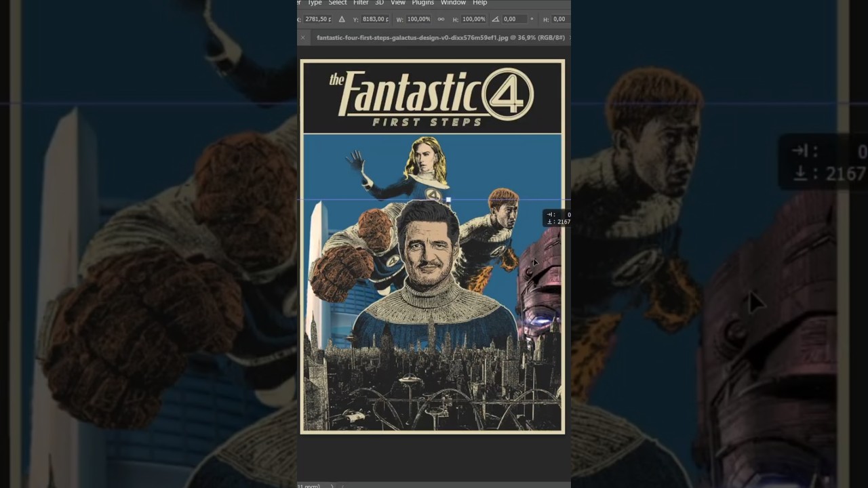Click the X position field 2781,50
Image resolution: width=868 pixels, height=488 pixels.
pos(318,19)
